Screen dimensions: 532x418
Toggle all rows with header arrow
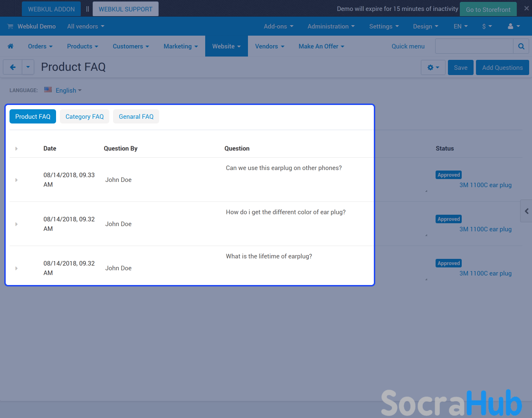[17, 149]
